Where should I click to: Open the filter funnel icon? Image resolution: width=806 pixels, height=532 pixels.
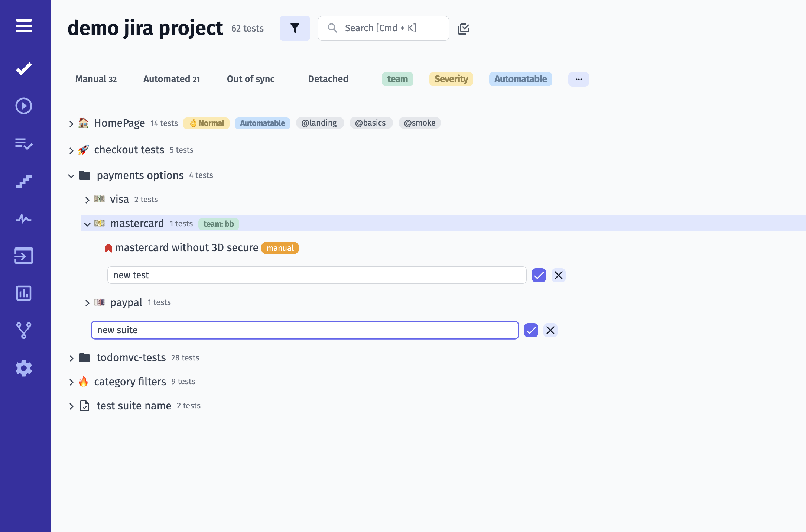click(x=295, y=28)
